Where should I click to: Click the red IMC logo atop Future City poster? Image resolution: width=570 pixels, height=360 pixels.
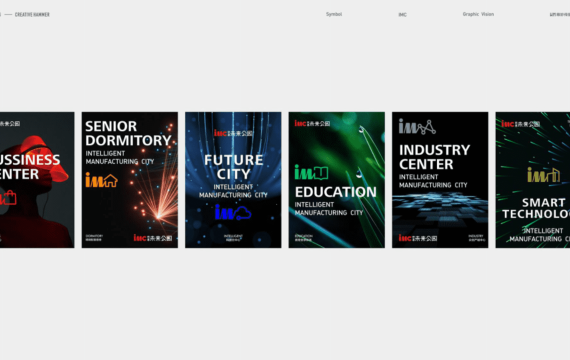233,133
